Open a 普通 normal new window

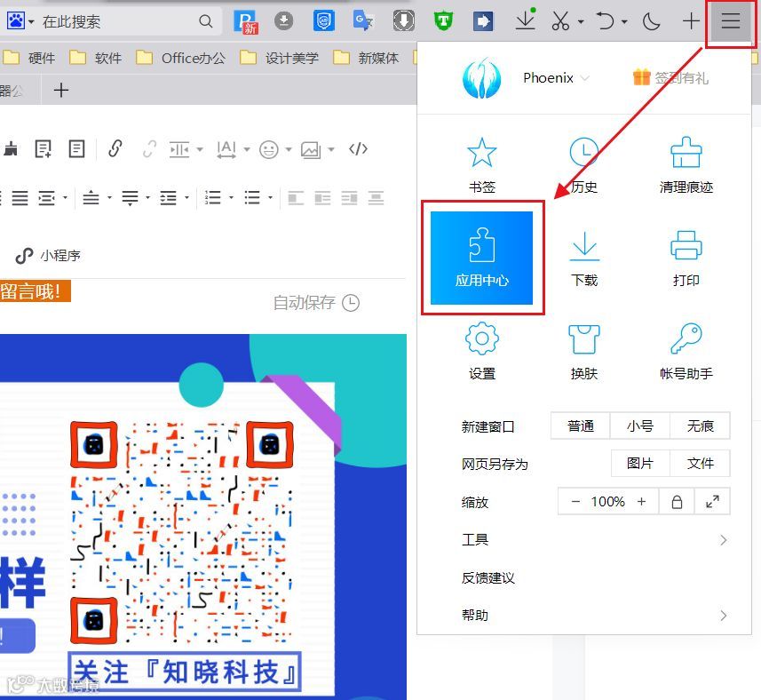(x=581, y=426)
